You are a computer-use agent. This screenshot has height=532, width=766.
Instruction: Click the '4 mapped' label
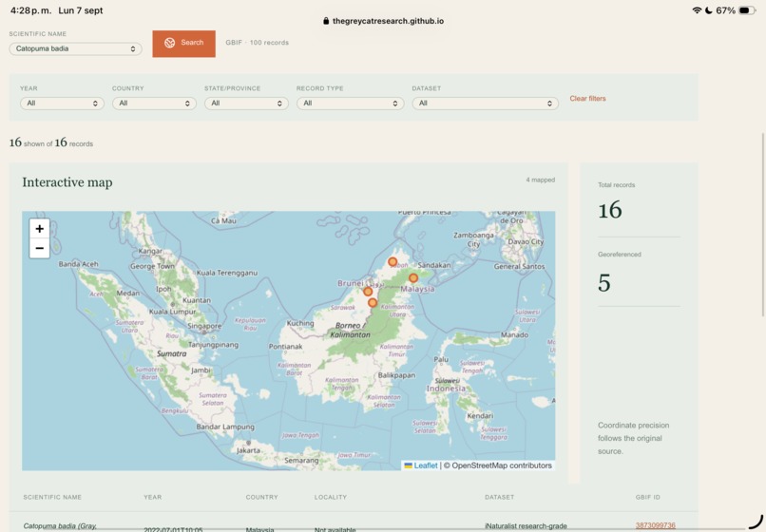(541, 180)
